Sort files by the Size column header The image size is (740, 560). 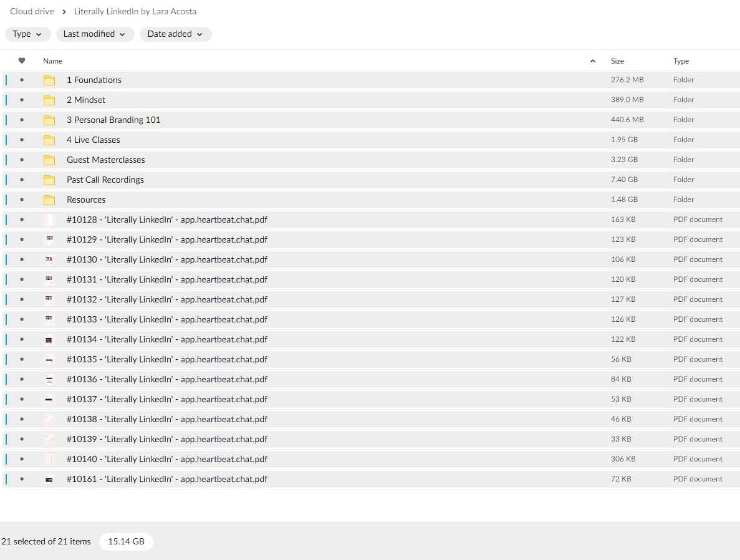click(x=617, y=61)
